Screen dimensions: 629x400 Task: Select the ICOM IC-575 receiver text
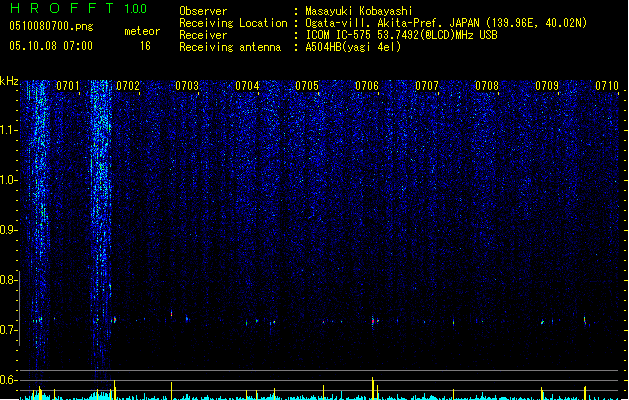pyautogui.click(x=401, y=35)
